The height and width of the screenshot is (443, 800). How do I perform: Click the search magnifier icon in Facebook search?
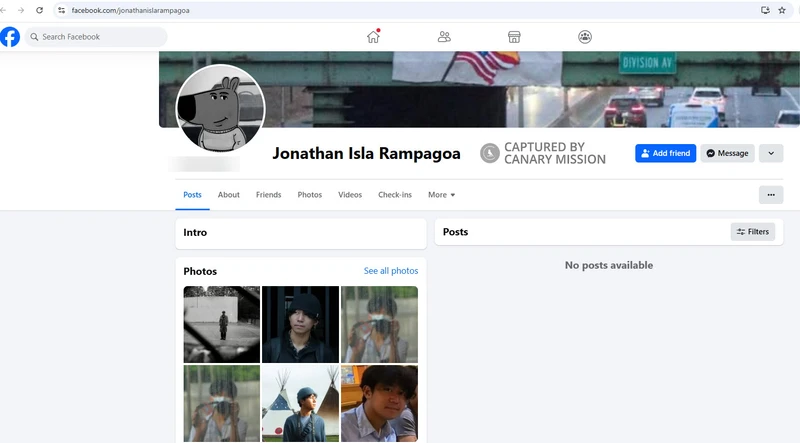coord(34,37)
